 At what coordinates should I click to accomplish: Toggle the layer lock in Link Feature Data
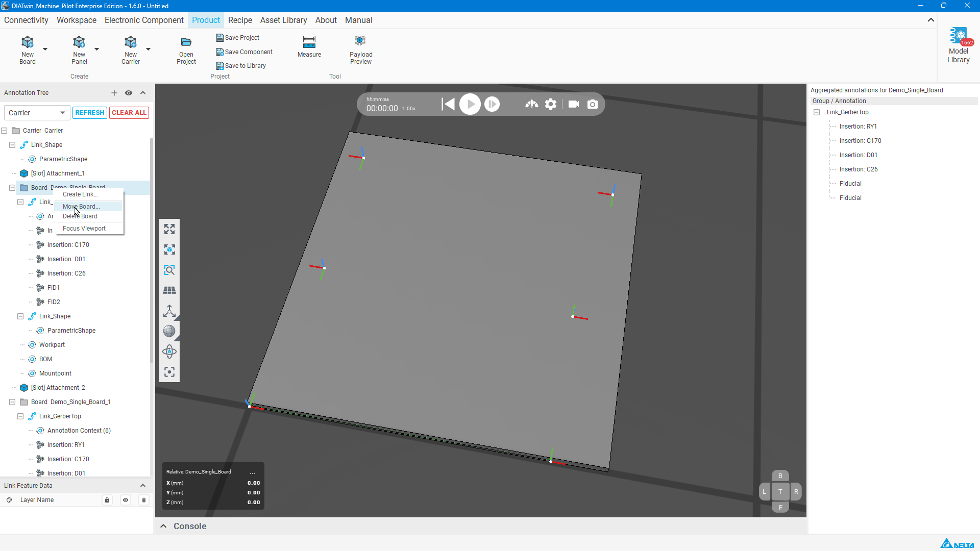(x=107, y=500)
